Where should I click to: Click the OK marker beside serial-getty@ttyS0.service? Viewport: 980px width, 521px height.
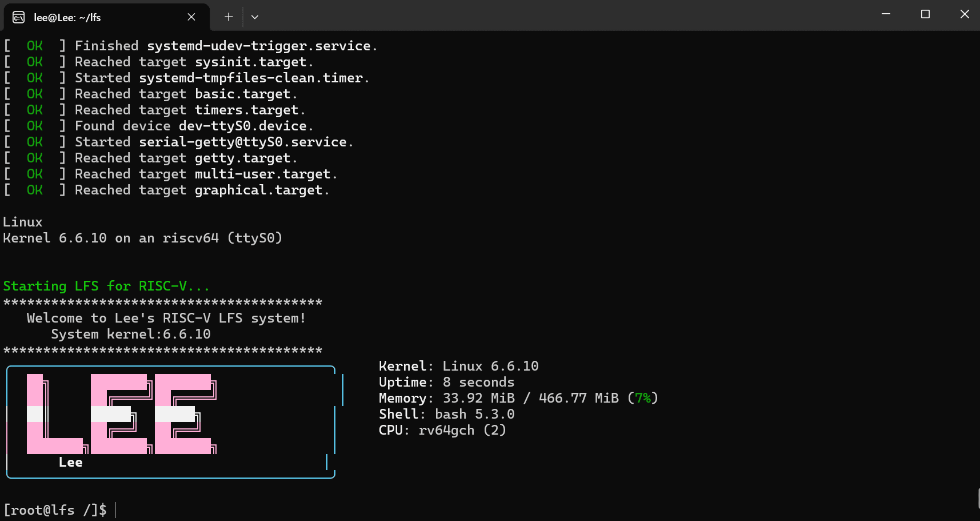pos(34,141)
